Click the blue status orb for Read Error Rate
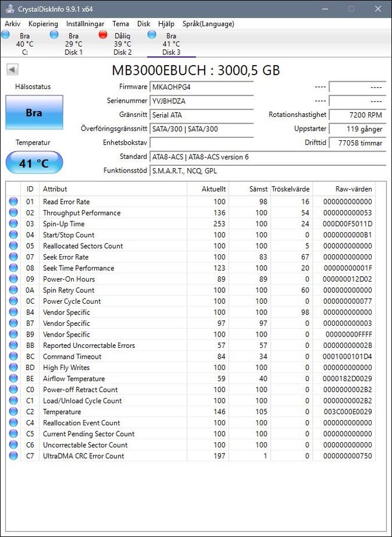This screenshot has width=392, height=537. click(13, 202)
